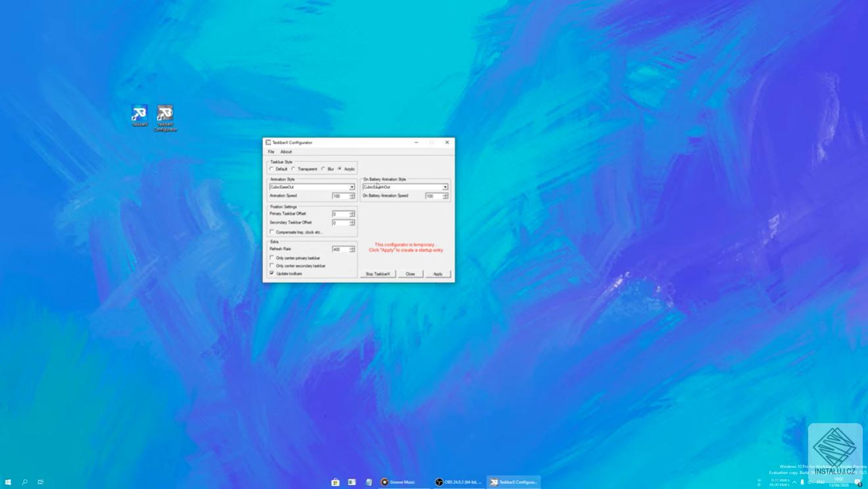The height and width of the screenshot is (489, 868).
Task: Open the File menu in TaskbarX Configurator
Action: click(270, 151)
